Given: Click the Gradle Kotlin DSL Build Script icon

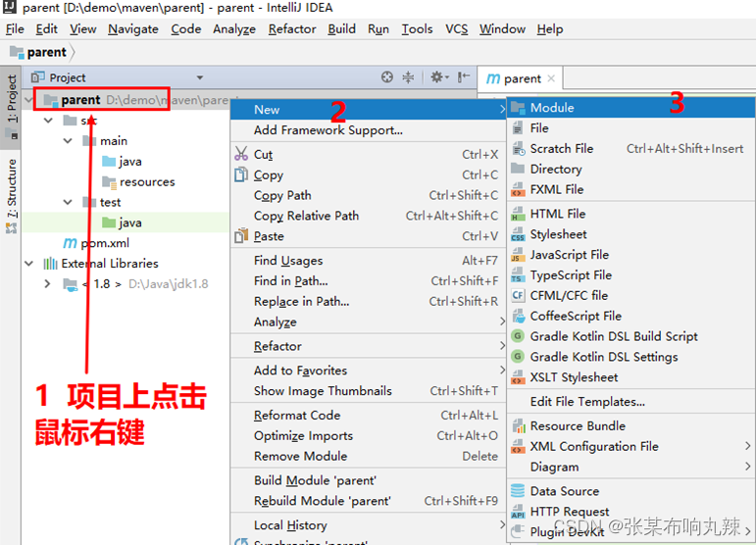Looking at the screenshot, I should [518, 336].
